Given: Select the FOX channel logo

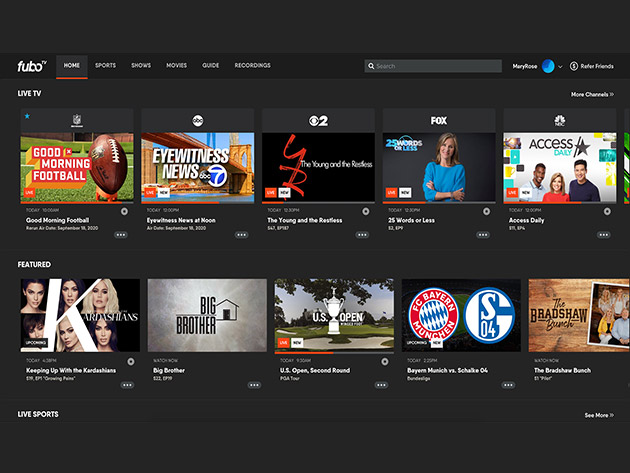Looking at the screenshot, I should [439, 121].
